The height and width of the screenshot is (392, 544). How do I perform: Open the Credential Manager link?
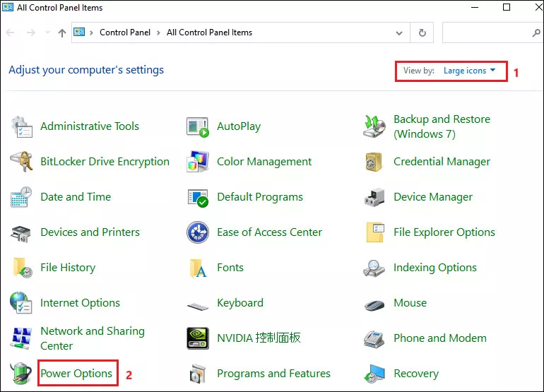point(442,162)
